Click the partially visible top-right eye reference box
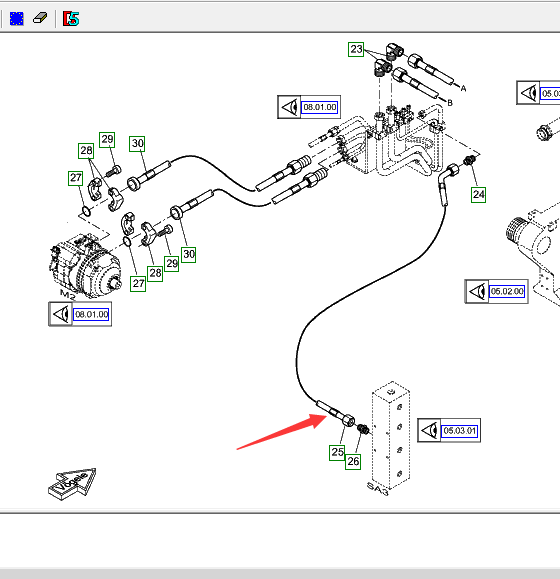This screenshot has width=560, height=579. [538, 93]
